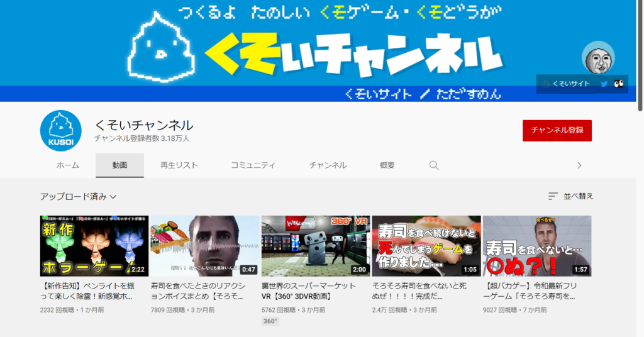The image size is (644, 337).
Task: Click the 360° badge under the VR video
Action: pos(270,321)
